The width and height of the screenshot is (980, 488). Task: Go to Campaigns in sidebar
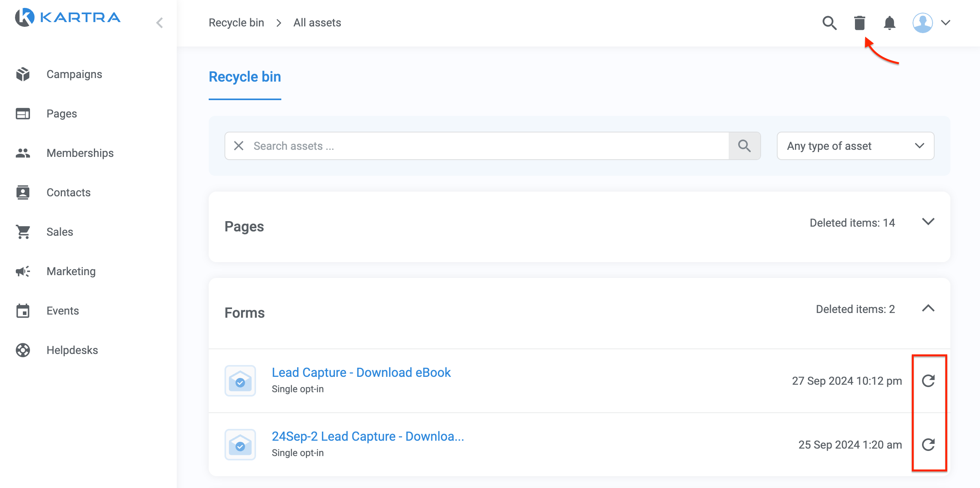click(x=74, y=74)
